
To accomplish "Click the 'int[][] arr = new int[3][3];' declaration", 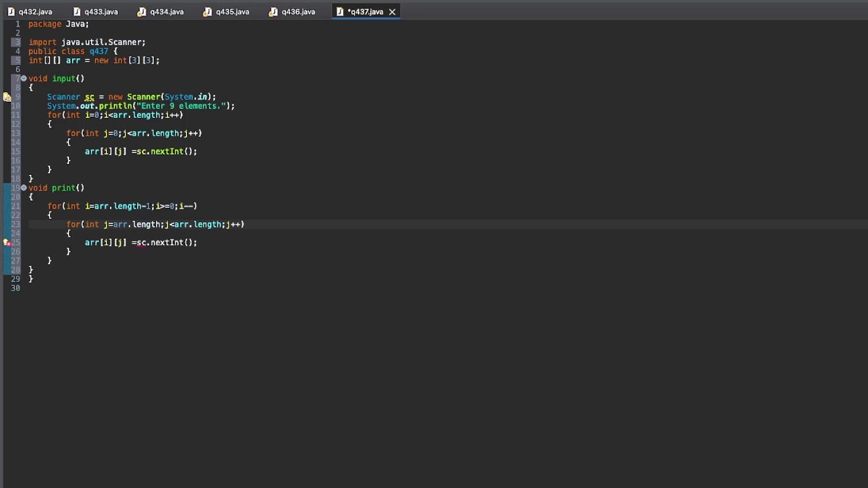I will point(94,60).
